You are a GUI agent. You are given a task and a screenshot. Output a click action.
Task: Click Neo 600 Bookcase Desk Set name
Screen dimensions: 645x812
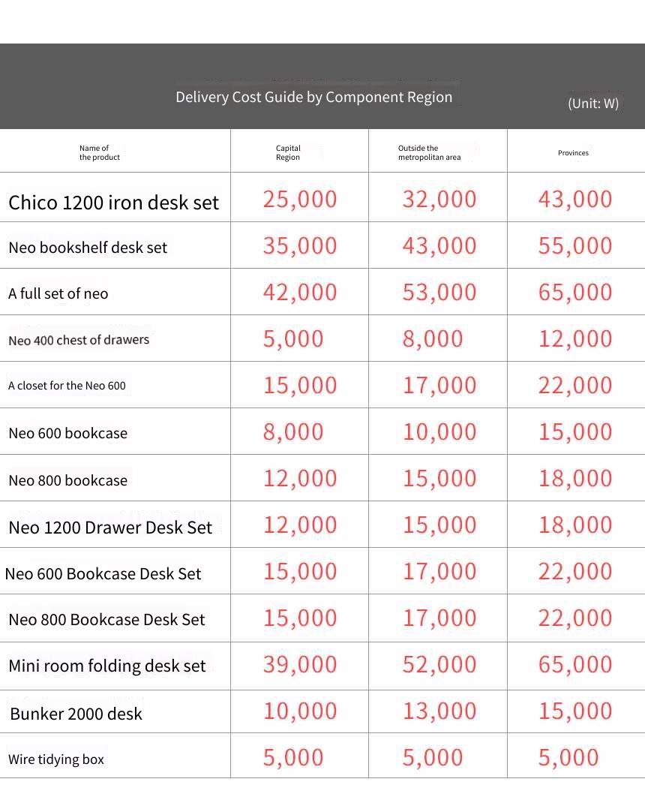tap(103, 574)
